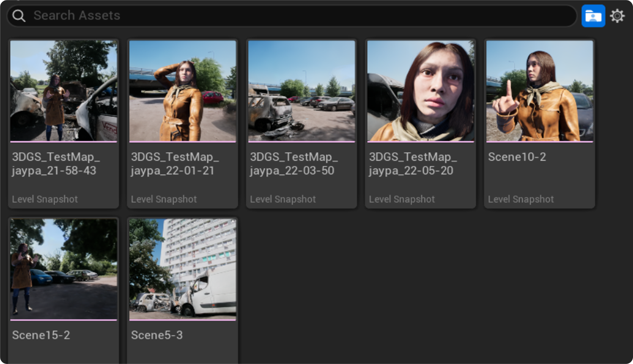Image resolution: width=633 pixels, height=364 pixels.
Task: Click Level Snapshot label under Scene10-2
Action: point(521,199)
